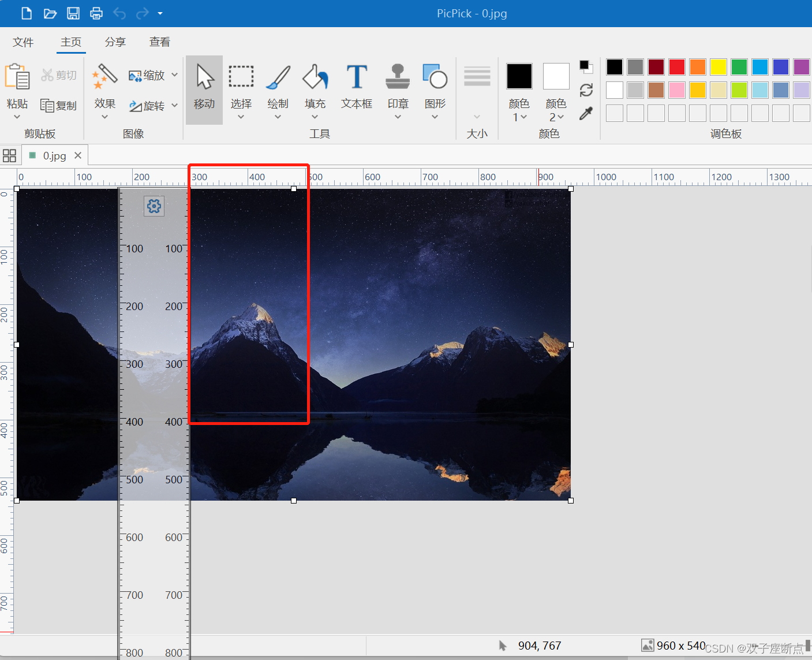The width and height of the screenshot is (812, 660).
Task: Toggle the thumbnail grid panel view
Action: point(9,155)
